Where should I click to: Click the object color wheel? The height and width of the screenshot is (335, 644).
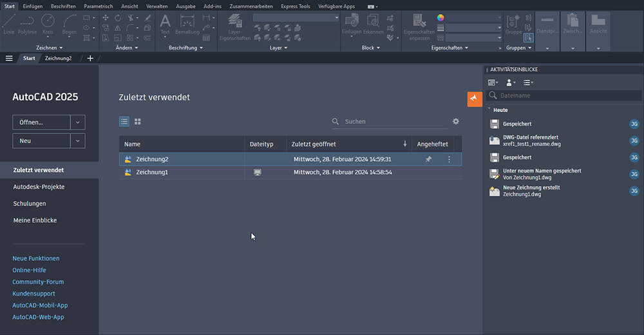440,17
